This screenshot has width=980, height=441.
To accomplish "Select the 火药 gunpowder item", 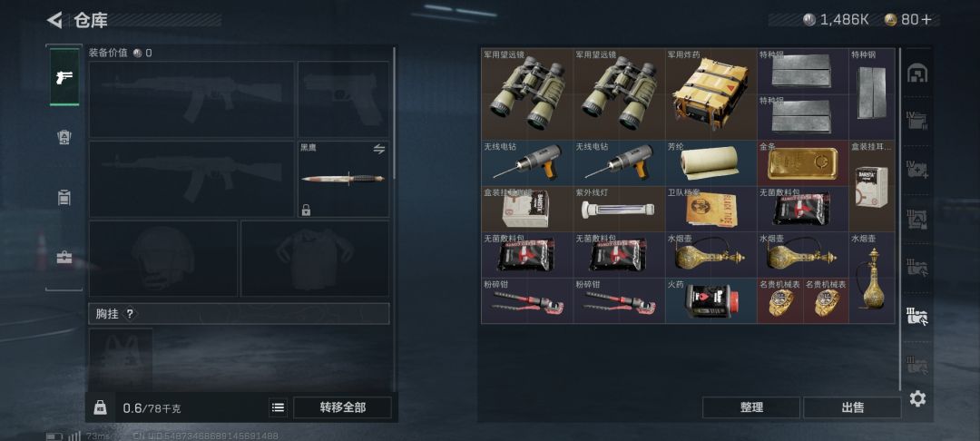I will click(x=710, y=301).
